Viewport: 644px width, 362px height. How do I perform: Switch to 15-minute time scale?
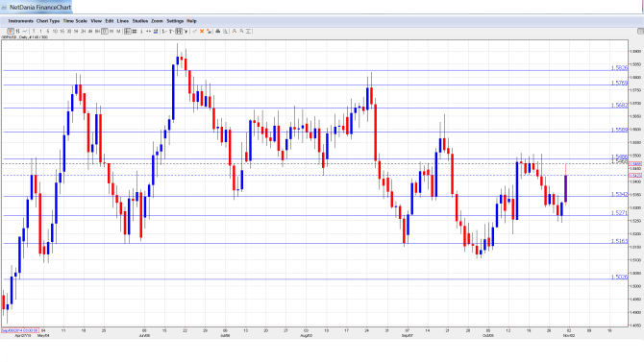tap(62, 31)
